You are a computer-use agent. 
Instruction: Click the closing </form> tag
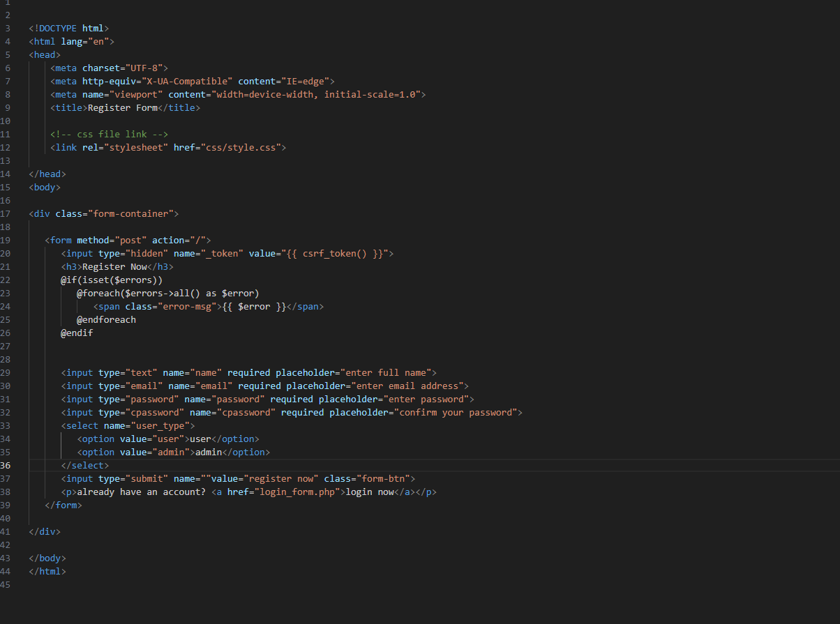pos(63,505)
